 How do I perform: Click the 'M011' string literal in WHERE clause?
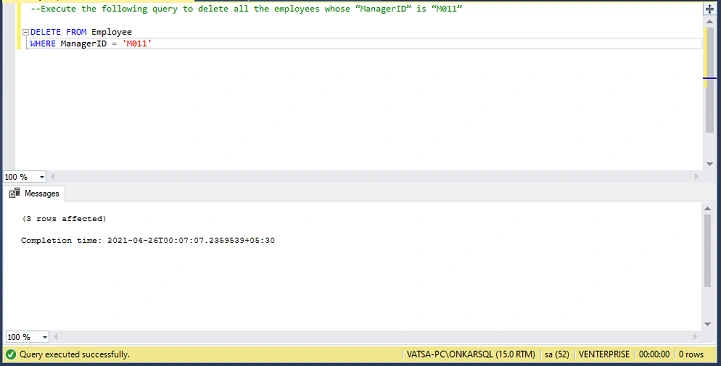coord(137,44)
